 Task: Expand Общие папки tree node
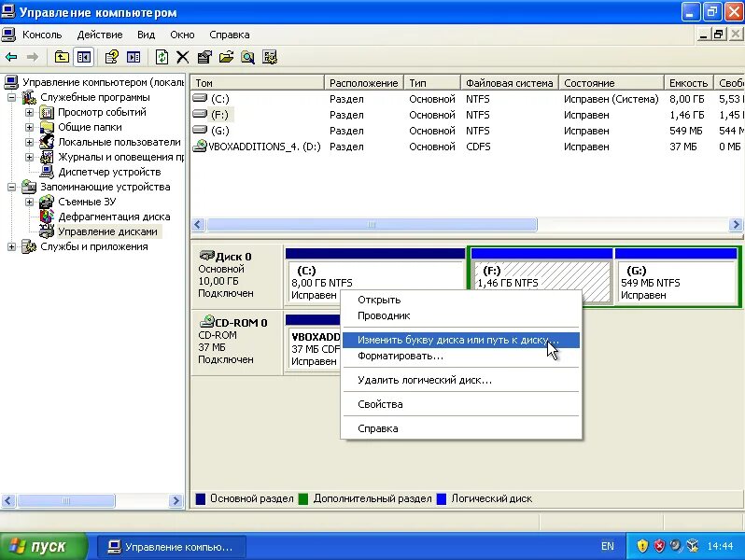30,127
